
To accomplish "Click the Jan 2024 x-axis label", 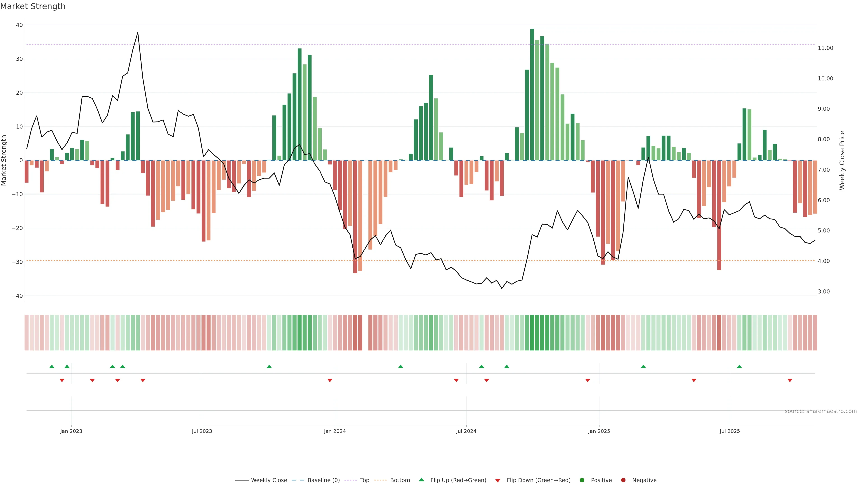I will [x=334, y=431].
